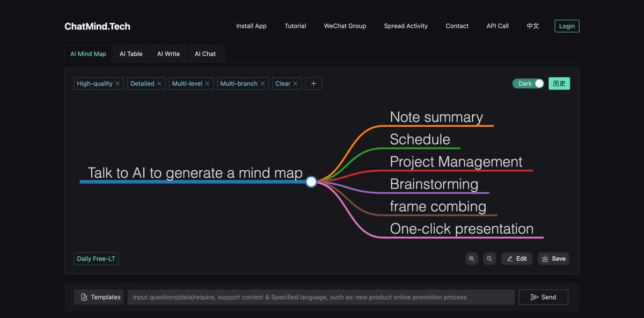The image size is (644, 318).
Task: Click the Send button
Action: point(543,297)
